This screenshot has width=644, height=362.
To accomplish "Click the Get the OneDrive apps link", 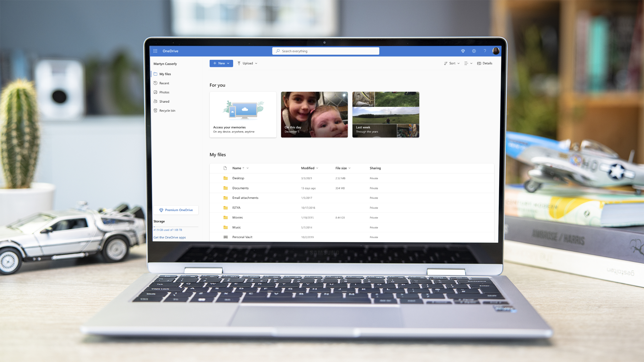I will 169,237.
